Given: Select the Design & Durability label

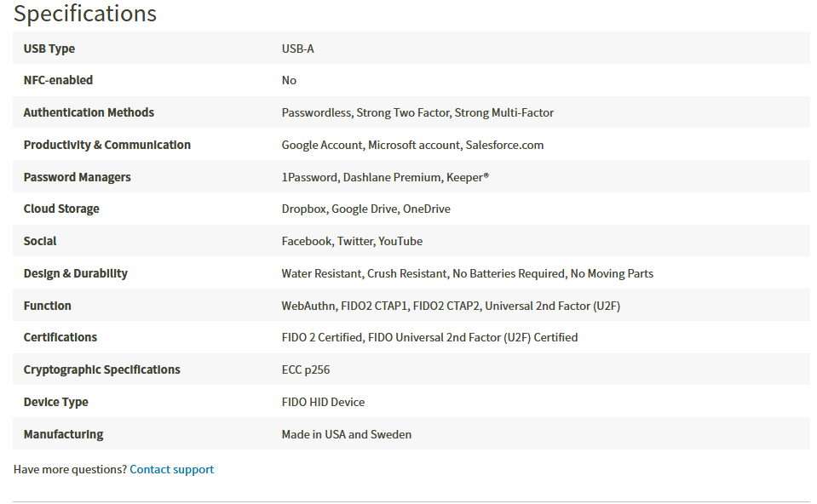Looking at the screenshot, I should pos(76,273).
